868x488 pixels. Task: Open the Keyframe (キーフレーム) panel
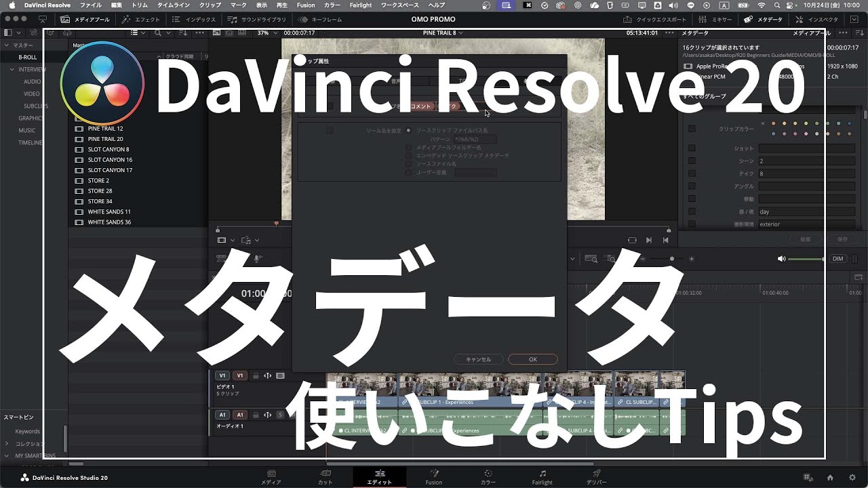[x=321, y=20]
